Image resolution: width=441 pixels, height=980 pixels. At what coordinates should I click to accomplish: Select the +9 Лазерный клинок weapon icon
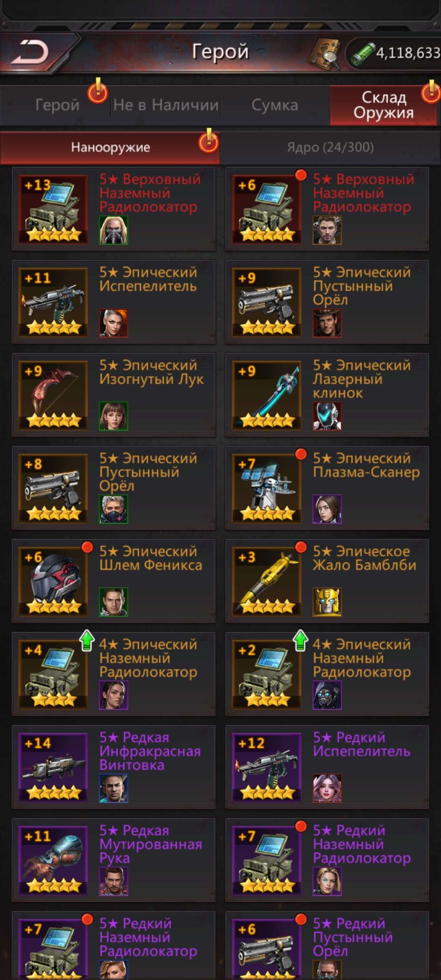tap(267, 395)
